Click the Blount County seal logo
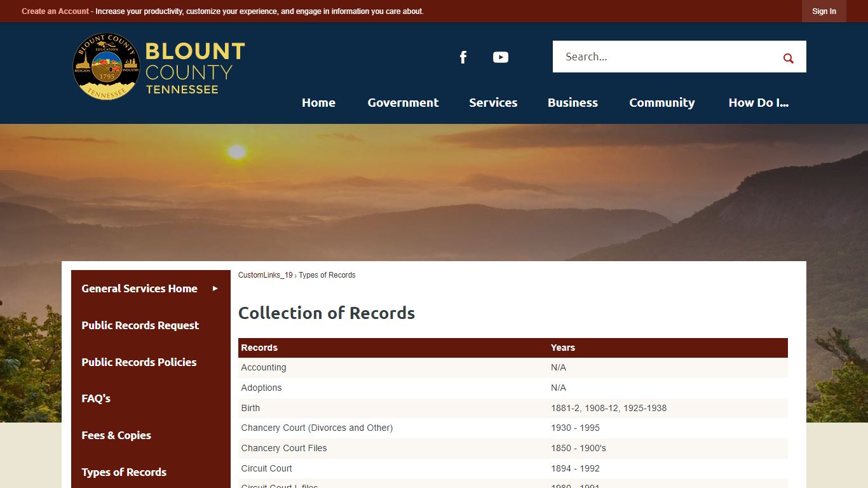Screen dimensions: 868x488 106,67
